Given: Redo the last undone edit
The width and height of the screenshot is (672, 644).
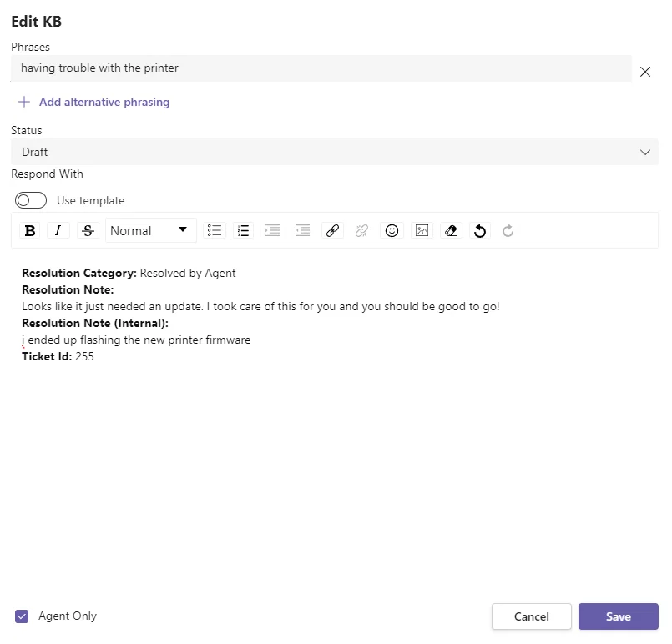Looking at the screenshot, I should click(508, 231).
